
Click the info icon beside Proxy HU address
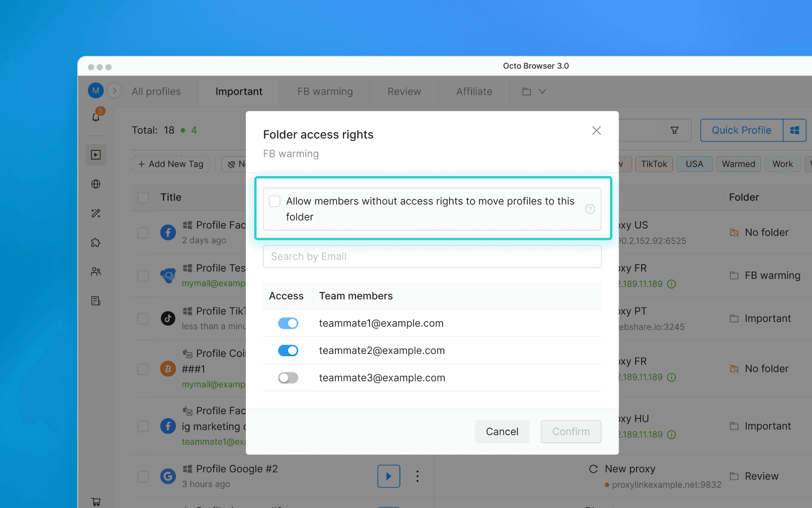672,435
